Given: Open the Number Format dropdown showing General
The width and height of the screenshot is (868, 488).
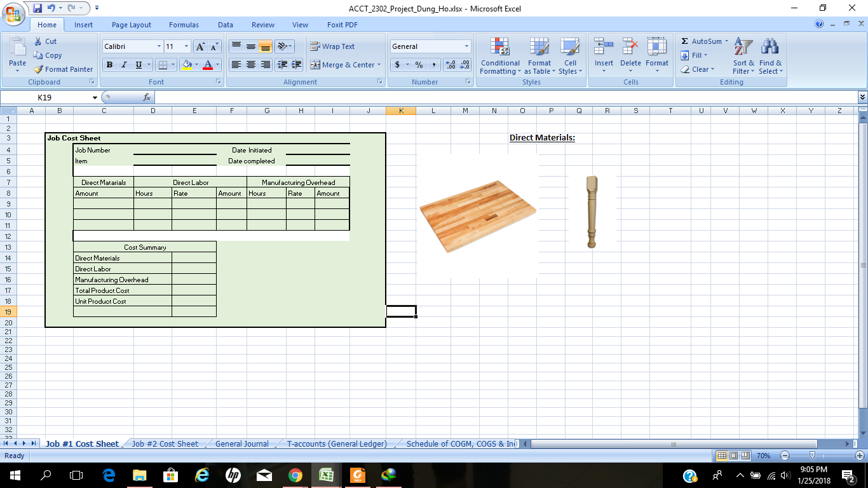Looking at the screenshot, I should pyautogui.click(x=430, y=46).
